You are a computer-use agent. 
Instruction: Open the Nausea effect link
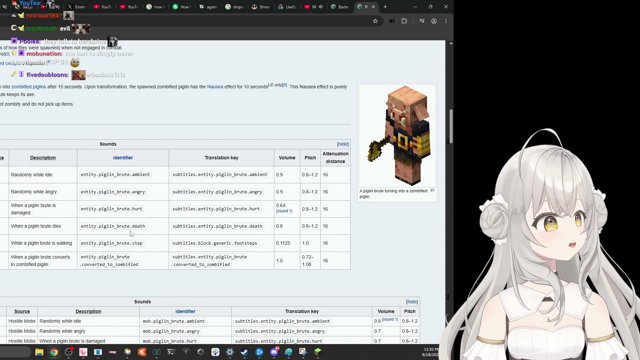[215, 87]
